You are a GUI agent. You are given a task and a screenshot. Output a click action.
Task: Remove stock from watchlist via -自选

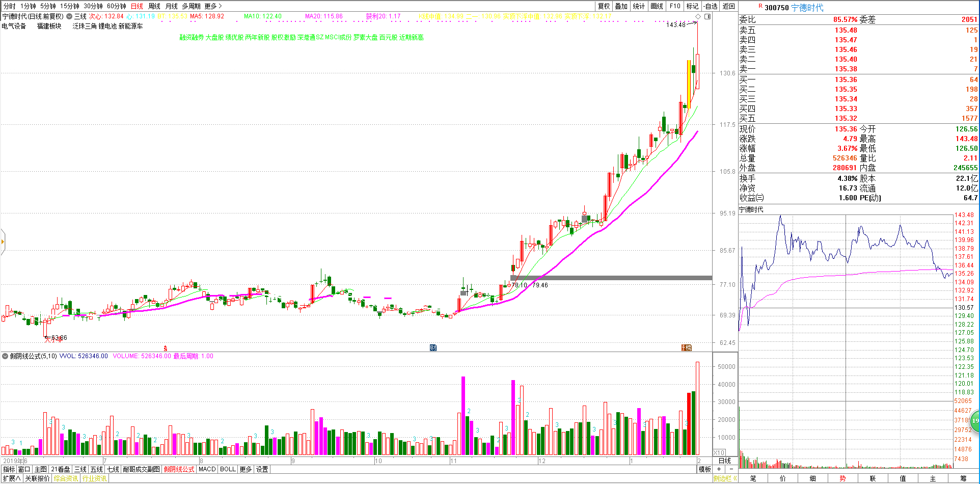(x=711, y=6)
